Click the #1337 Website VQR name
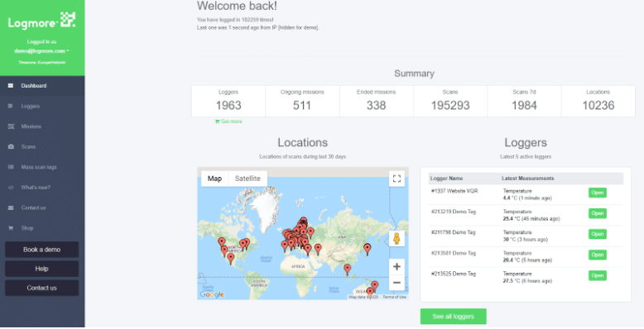 pyautogui.click(x=454, y=191)
